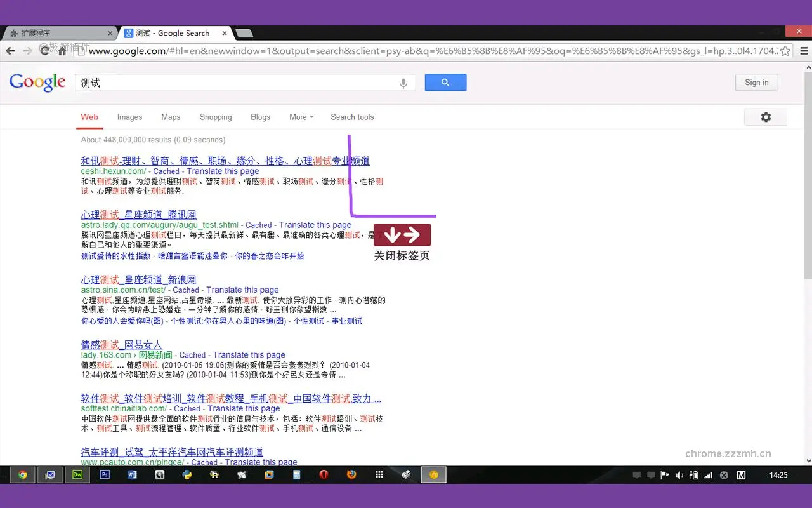This screenshot has width=812, height=508.
Task: Switch to Images search results
Action: [129, 117]
